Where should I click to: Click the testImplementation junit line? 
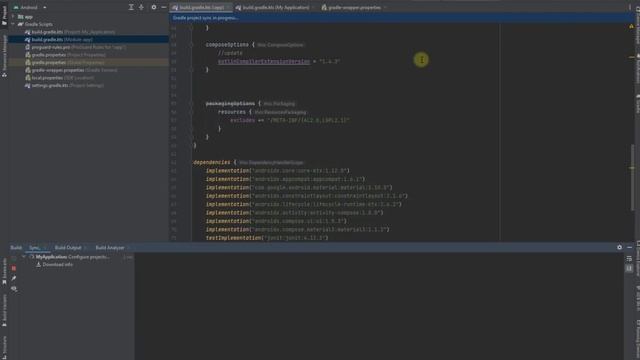(x=267, y=238)
